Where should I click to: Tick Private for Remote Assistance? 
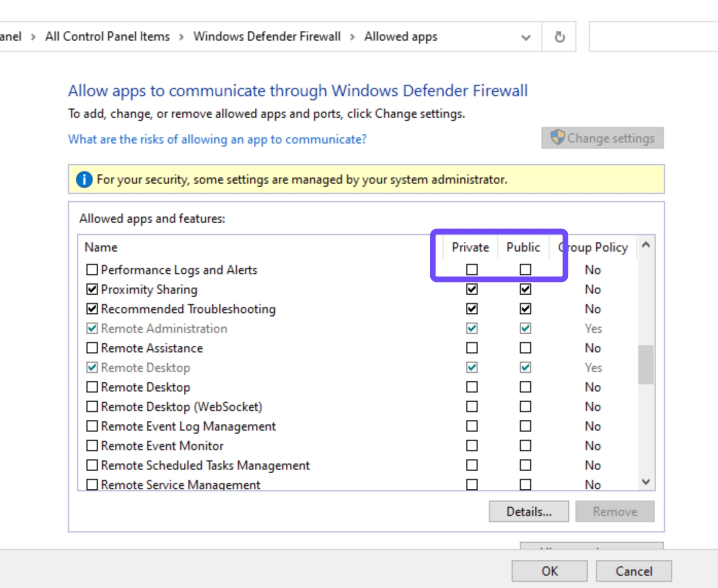coord(472,348)
